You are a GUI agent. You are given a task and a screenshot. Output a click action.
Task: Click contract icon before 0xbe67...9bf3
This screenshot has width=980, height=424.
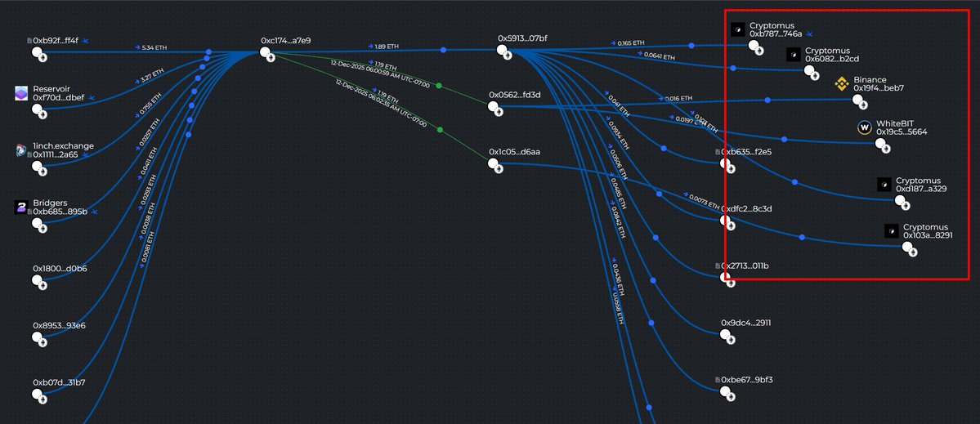[718, 380]
